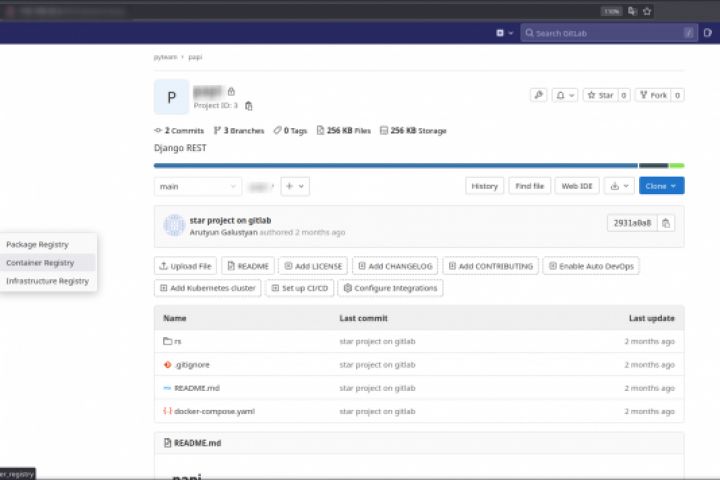View the 0 Tags link
The height and width of the screenshot is (480, 720).
tap(290, 130)
